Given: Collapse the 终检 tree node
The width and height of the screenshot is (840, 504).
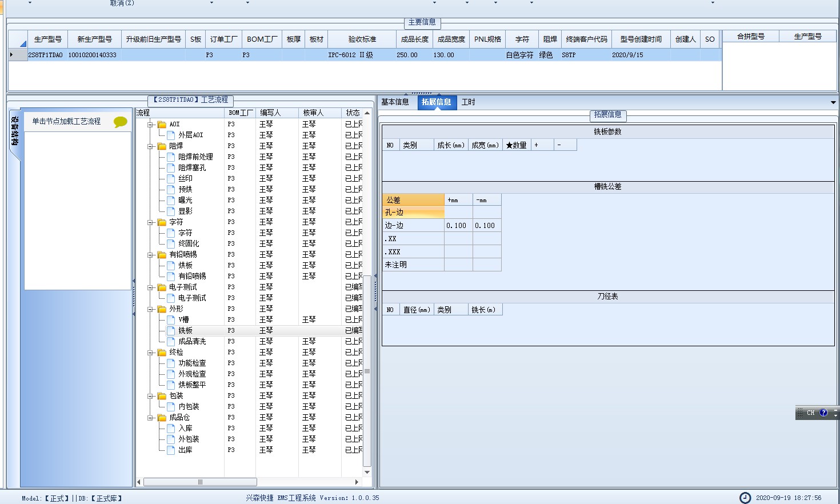Looking at the screenshot, I should 151,352.
